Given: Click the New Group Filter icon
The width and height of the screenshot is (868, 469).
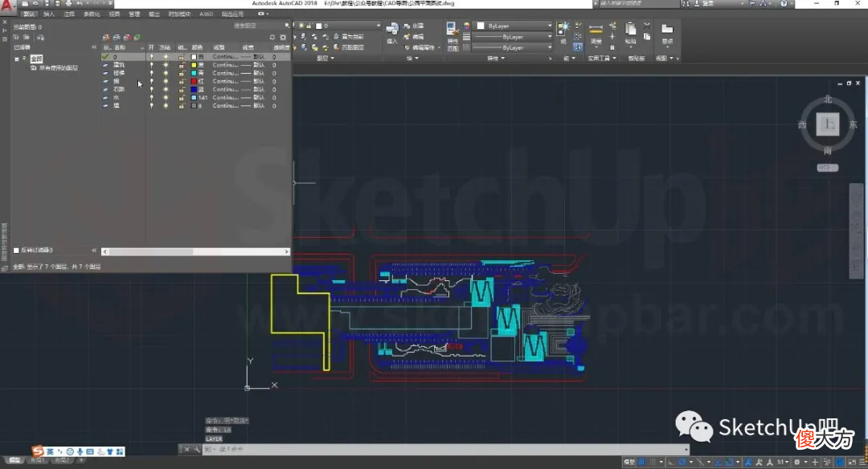Looking at the screenshot, I should click(x=27, y=38).
